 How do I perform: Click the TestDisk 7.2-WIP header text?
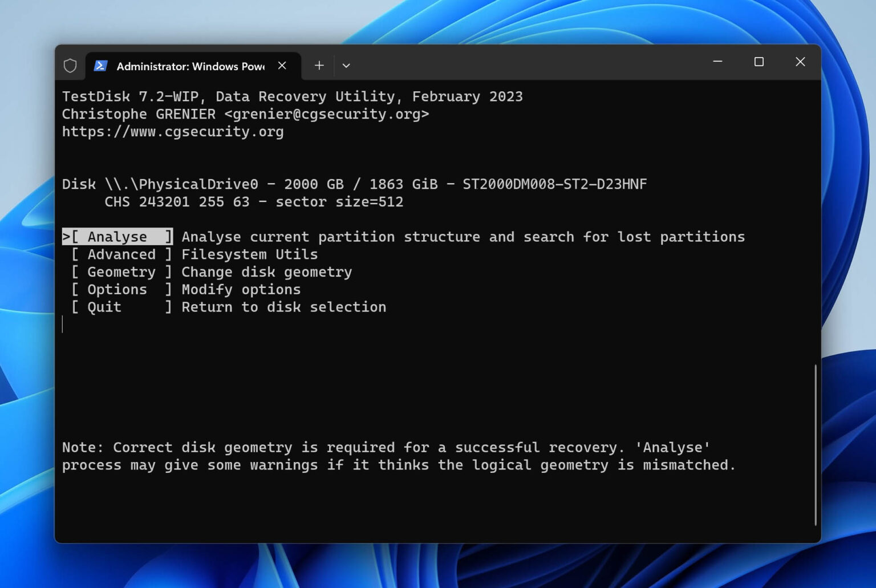coord(293,96)
